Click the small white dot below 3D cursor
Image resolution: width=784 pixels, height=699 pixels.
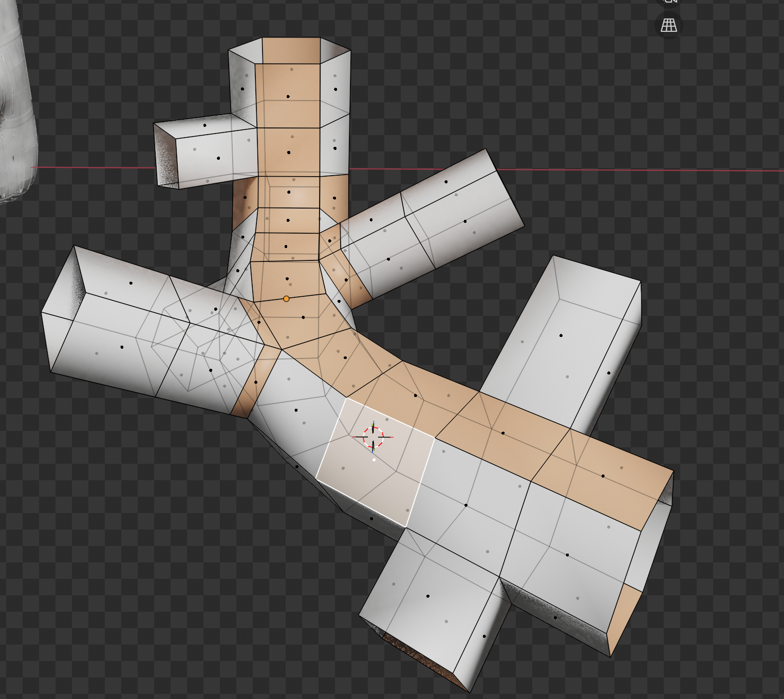[374, 460]
